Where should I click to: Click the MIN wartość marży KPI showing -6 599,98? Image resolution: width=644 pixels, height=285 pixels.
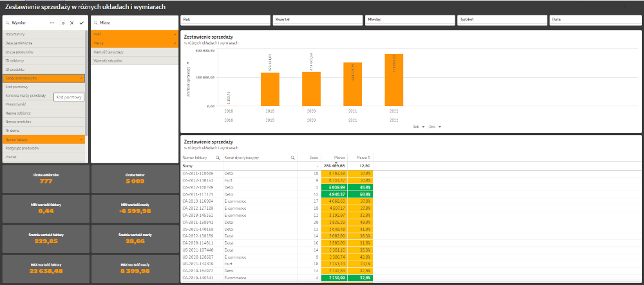click(x=134, y=208)
